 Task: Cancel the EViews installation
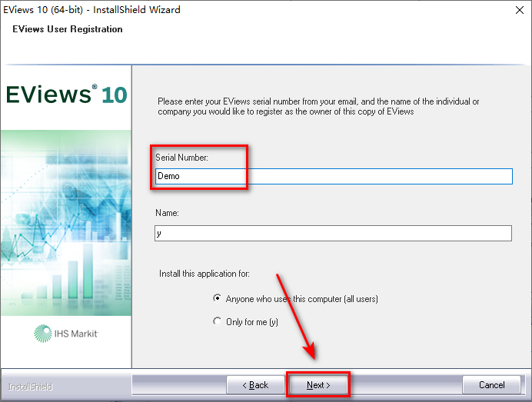[491, 384]
